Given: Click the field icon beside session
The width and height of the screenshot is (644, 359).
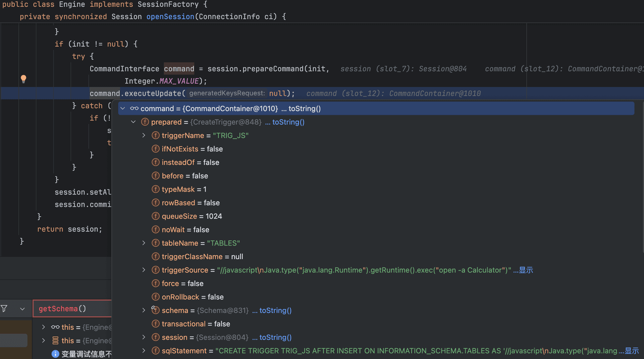Looking at the screenshot, I should coord(156,337).
